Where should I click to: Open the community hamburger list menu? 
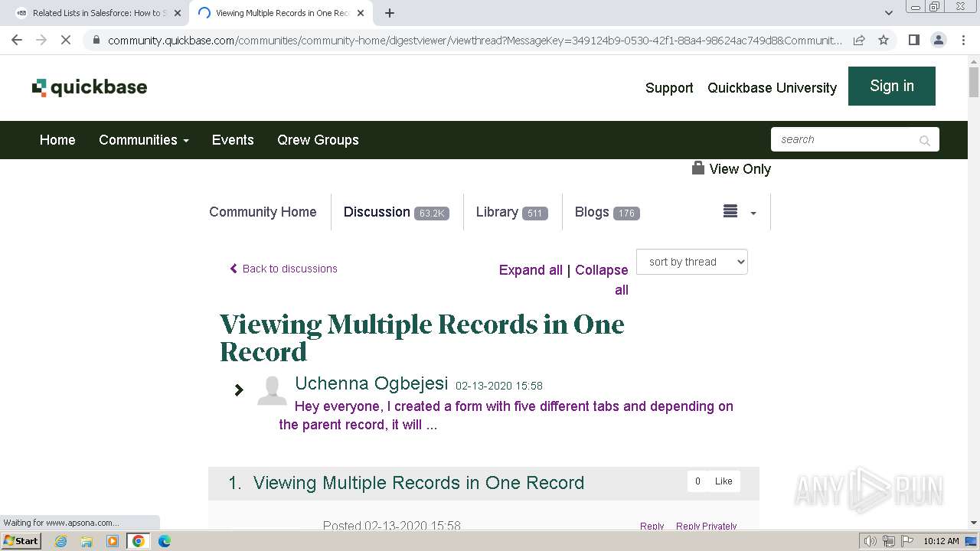click(730, 212)
